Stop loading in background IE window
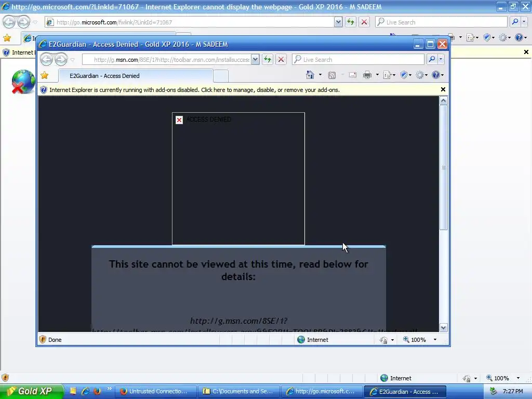Screen dimensions: 532x399 (x=364, y=22)
